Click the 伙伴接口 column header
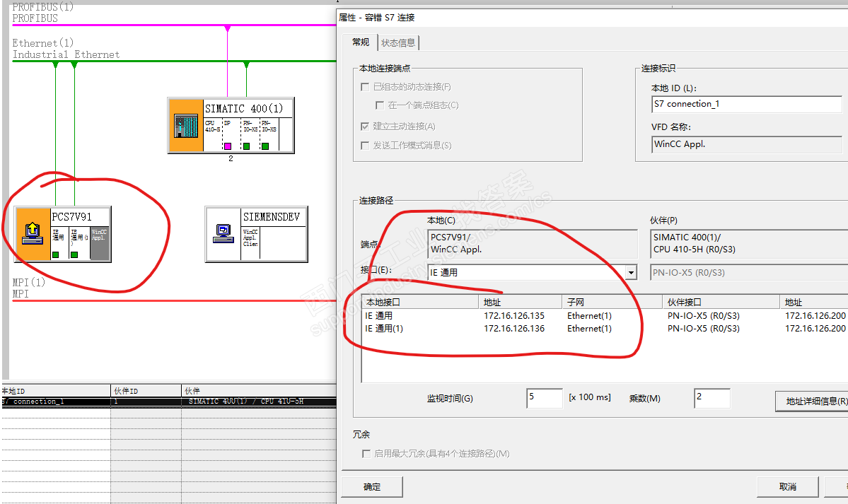 click(721, 302)
